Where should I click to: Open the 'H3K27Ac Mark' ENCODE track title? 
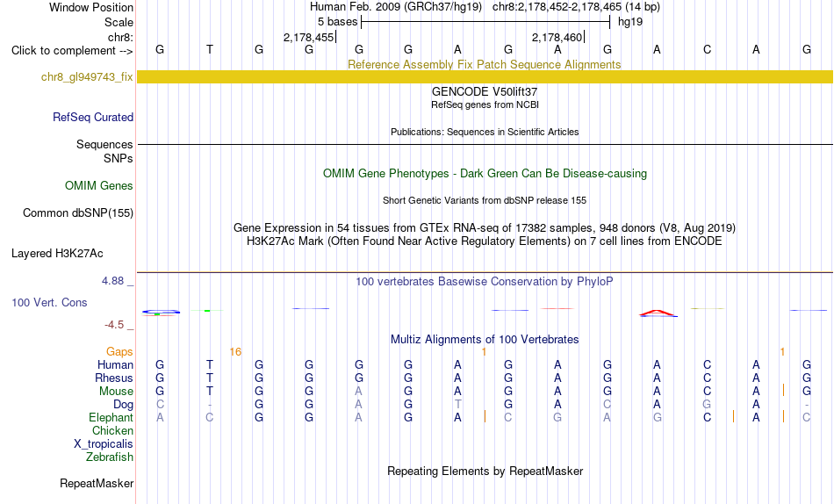[485, 241]
